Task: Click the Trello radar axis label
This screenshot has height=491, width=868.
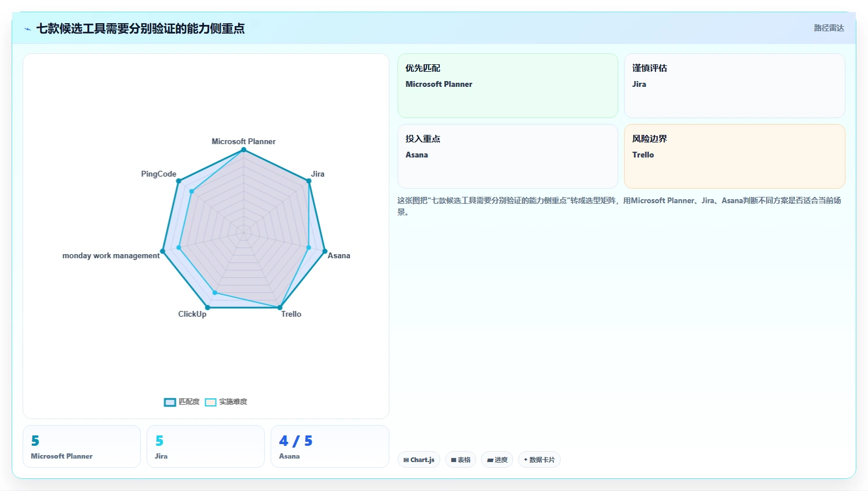Action: click(x=291, y=314)
